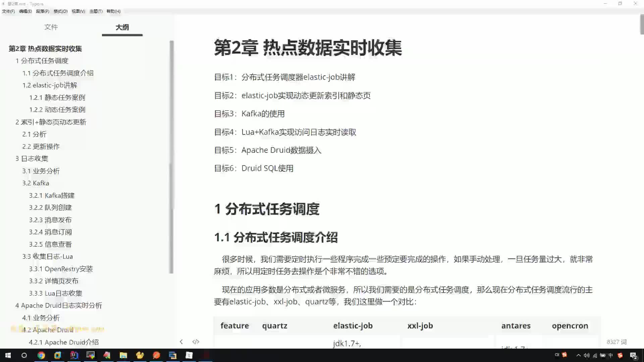644x362 pixels.
Task: Select outline item 2 索引+静态页动态更新
Action: click(51, 122)
